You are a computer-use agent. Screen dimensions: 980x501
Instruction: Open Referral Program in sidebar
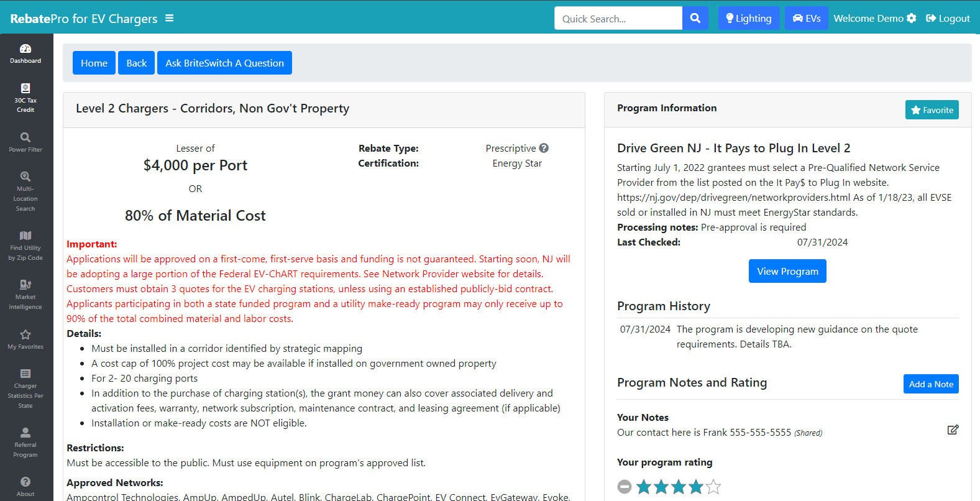(x=25, y=443)
